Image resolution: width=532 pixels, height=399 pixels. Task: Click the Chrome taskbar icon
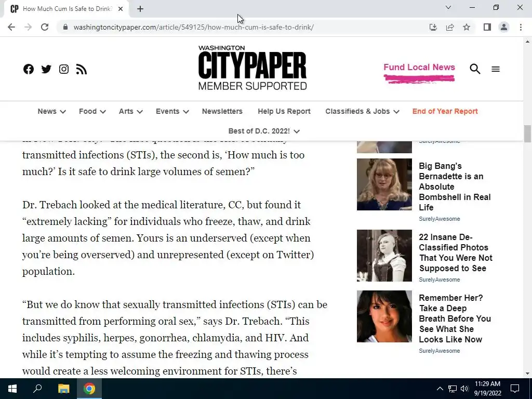point(89,389)
